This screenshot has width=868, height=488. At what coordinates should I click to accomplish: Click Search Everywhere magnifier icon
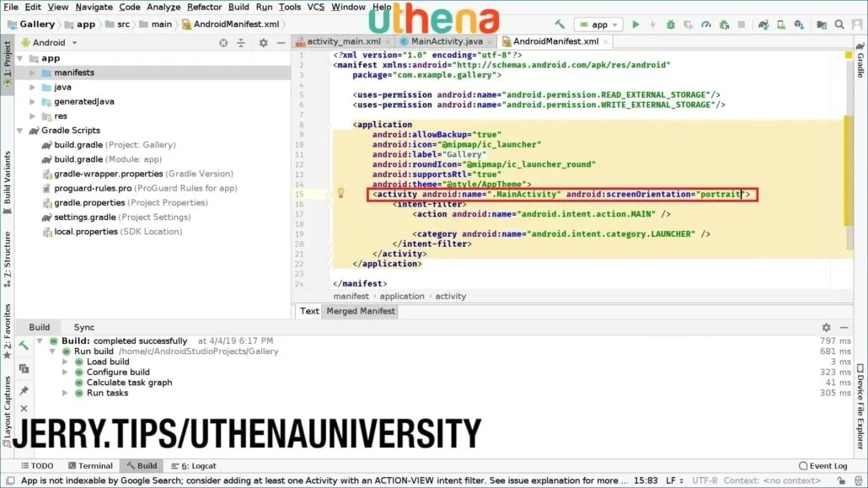[839, 24]
